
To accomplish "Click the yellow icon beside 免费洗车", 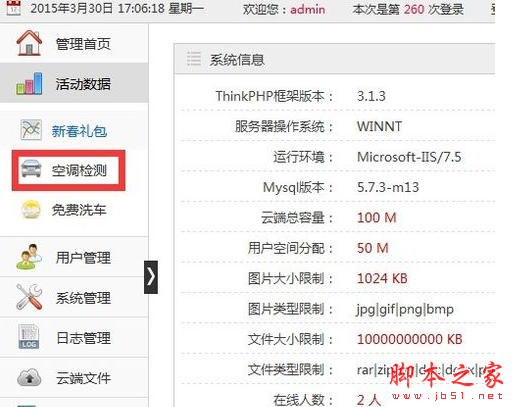I will [x=31, y=209].
